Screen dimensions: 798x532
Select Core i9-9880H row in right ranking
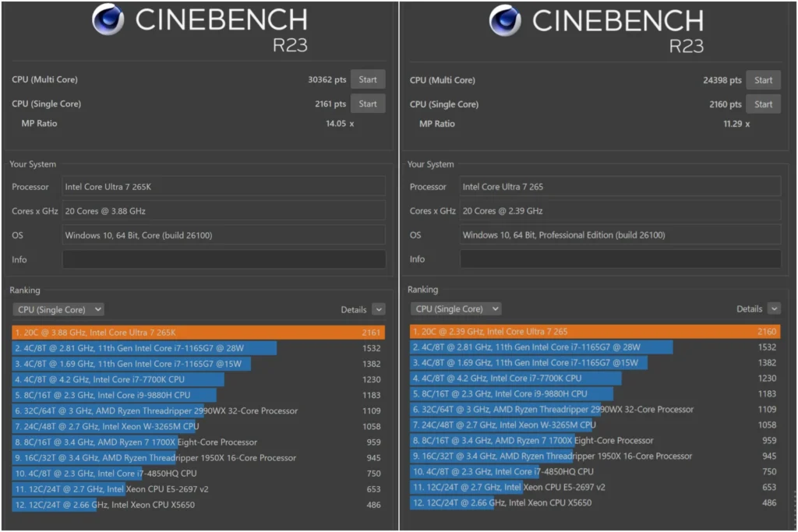(595, 393)
